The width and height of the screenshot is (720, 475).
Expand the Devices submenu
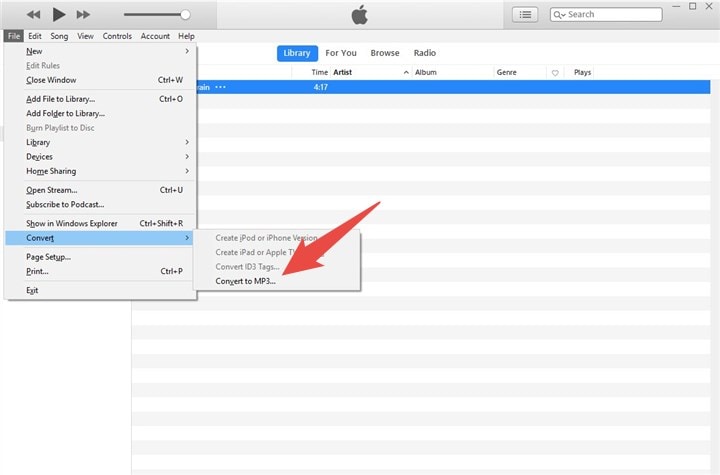click(x=100, y=157)
